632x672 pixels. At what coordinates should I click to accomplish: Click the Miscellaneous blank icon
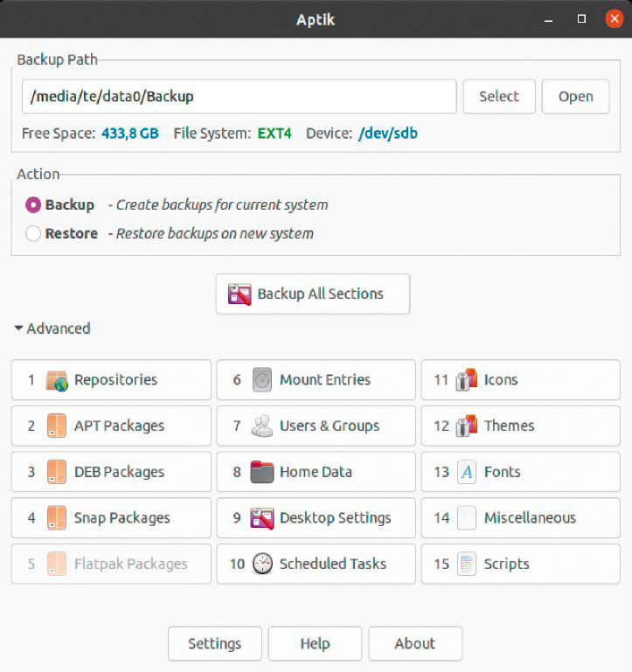467,517
